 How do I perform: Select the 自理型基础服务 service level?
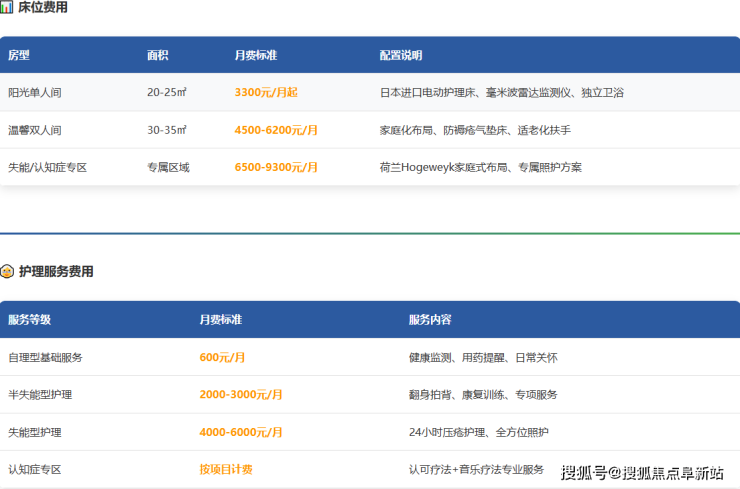pos(45,357)
